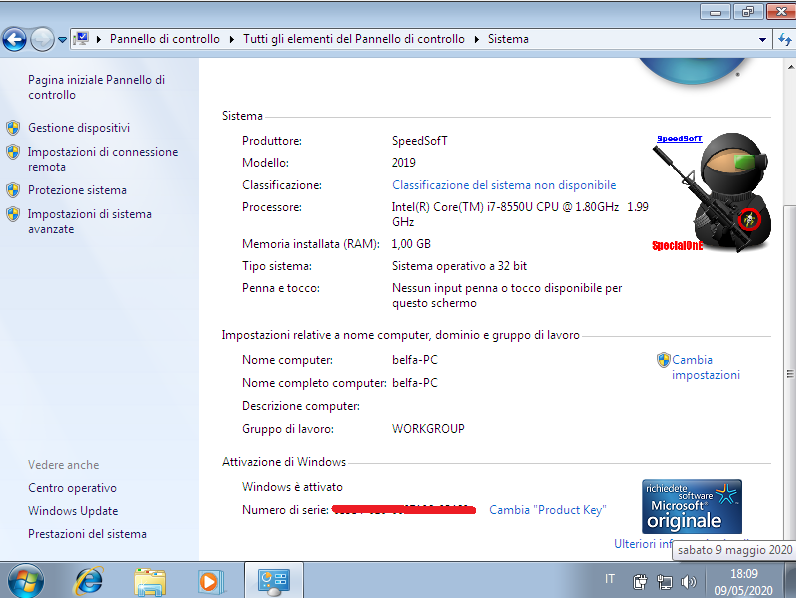This screenshot has height=598, width=796.
Task: Click shield icon beside Gestione dispositivi
Action: click(x=13, y=128)
